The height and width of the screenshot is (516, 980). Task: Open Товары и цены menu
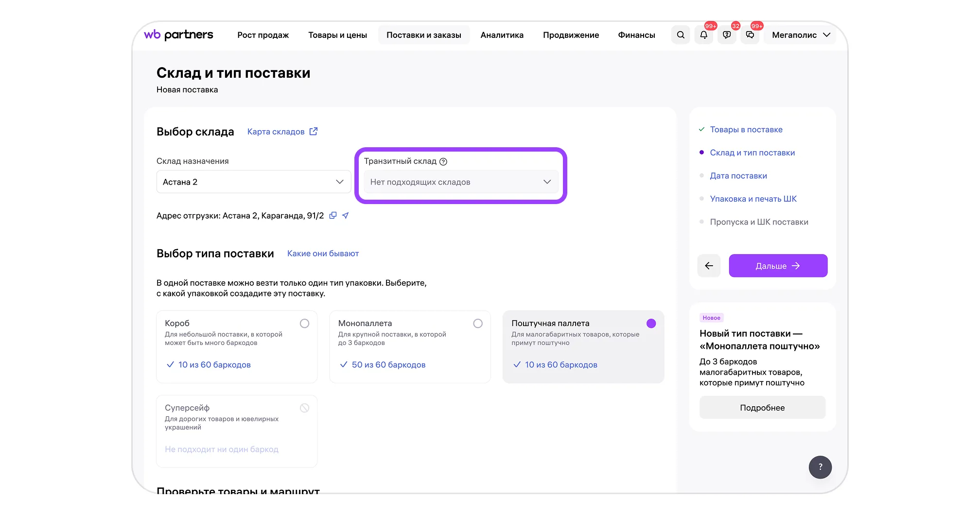click(x=337, y=35)
